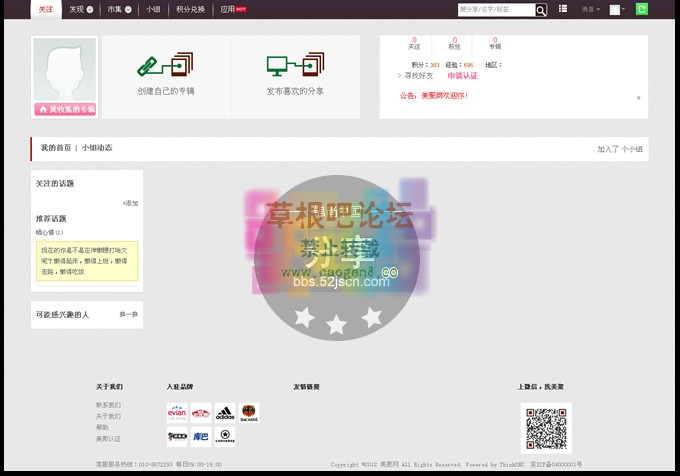Click the publish share monitor icon
This screenshot has height=476, width=680.
295,66
